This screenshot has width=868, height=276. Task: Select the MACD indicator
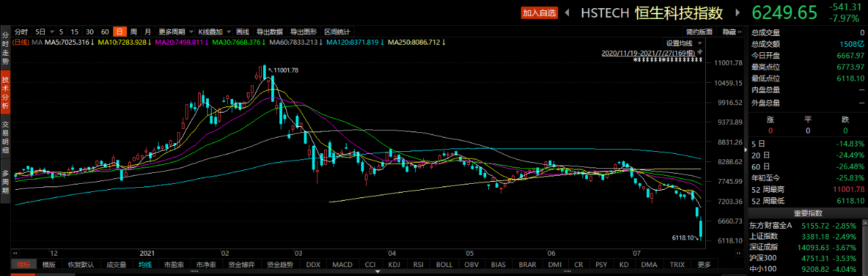coord(342,264)
